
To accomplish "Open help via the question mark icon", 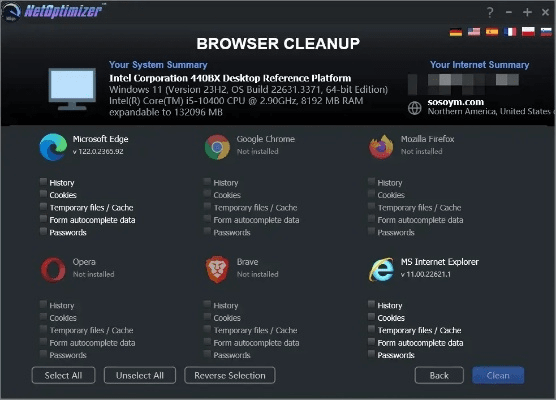I will point(490,12).
